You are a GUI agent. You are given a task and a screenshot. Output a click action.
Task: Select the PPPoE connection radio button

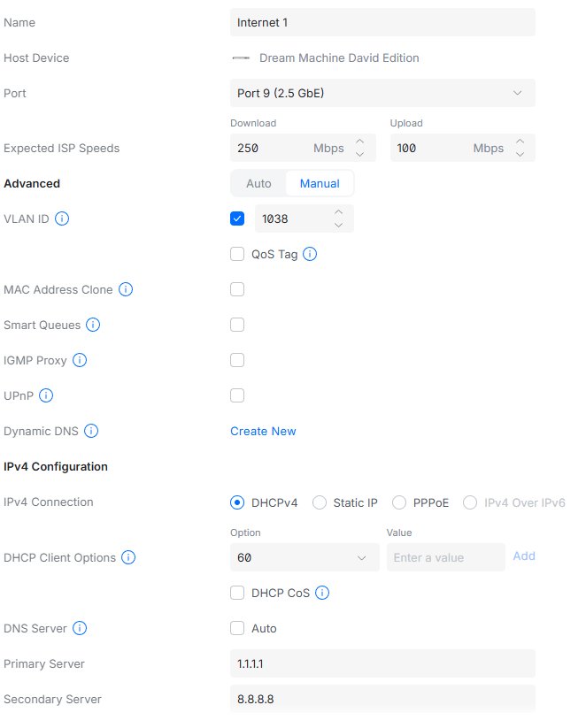tap(398, 502)
